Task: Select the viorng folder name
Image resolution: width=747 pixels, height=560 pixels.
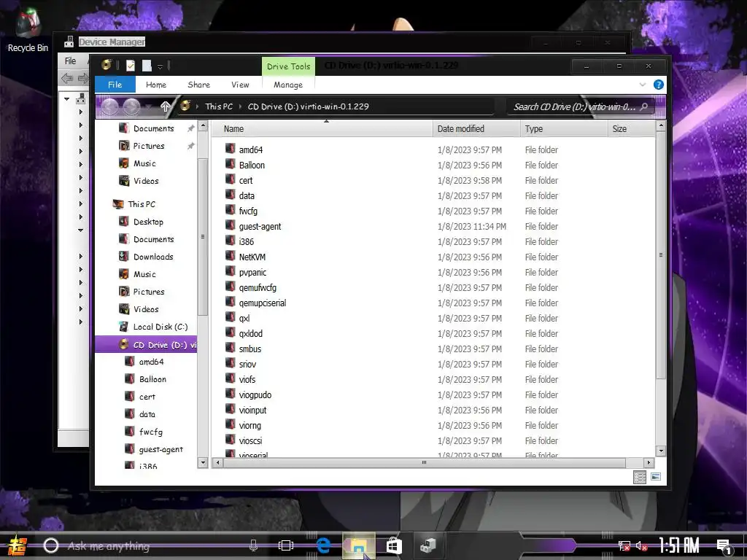Action: coord(250,426)
